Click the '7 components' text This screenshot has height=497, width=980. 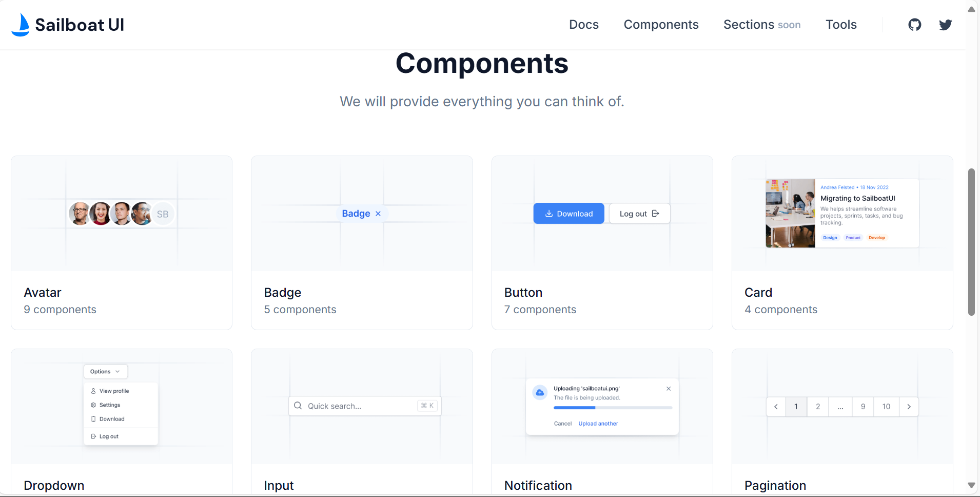click(540, 310)
